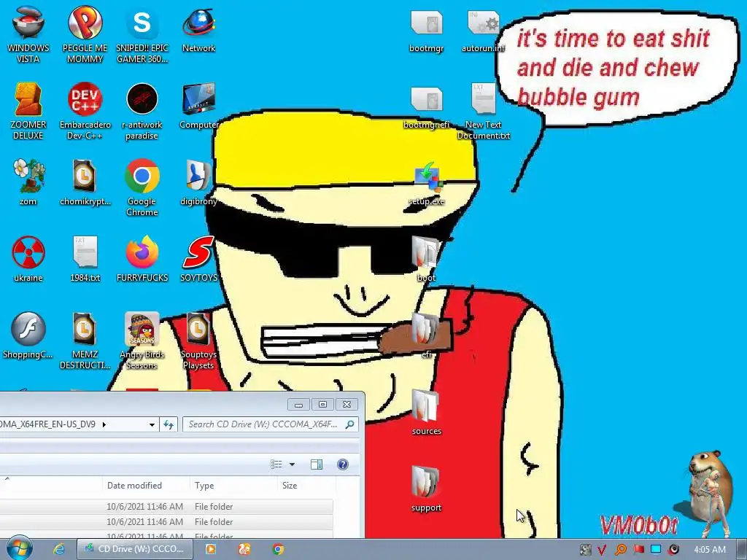Minimize the CD Drive Explorer window

[298, 404]
